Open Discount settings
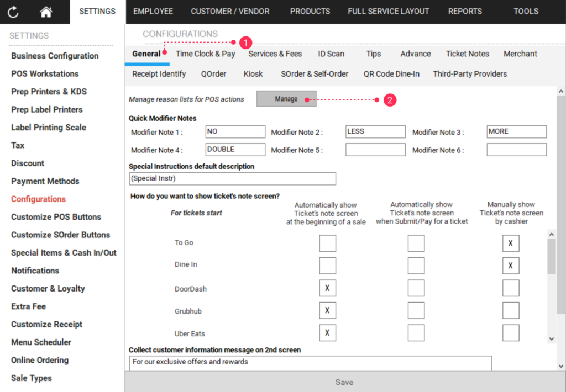Screen dimensions: 566x392 [28, 163]
